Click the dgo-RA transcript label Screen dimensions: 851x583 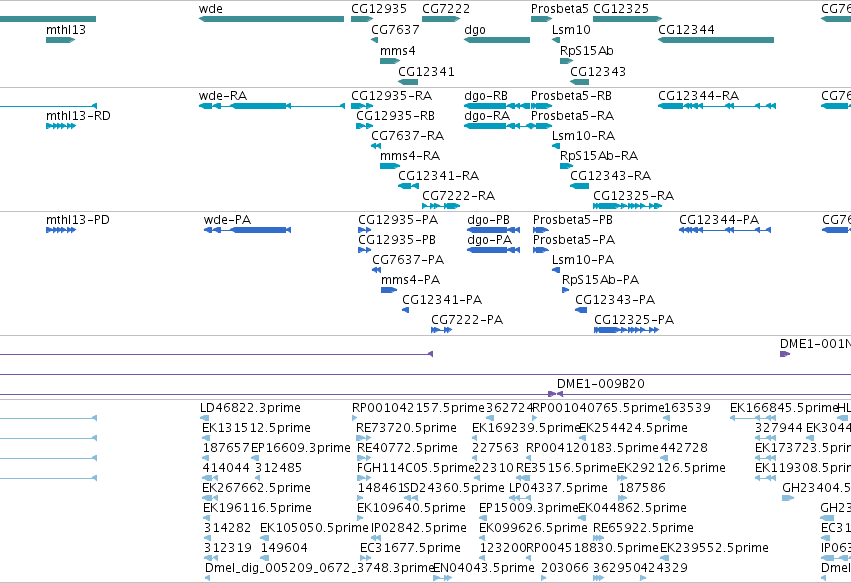pyautogui.click(x=487, y=116)
